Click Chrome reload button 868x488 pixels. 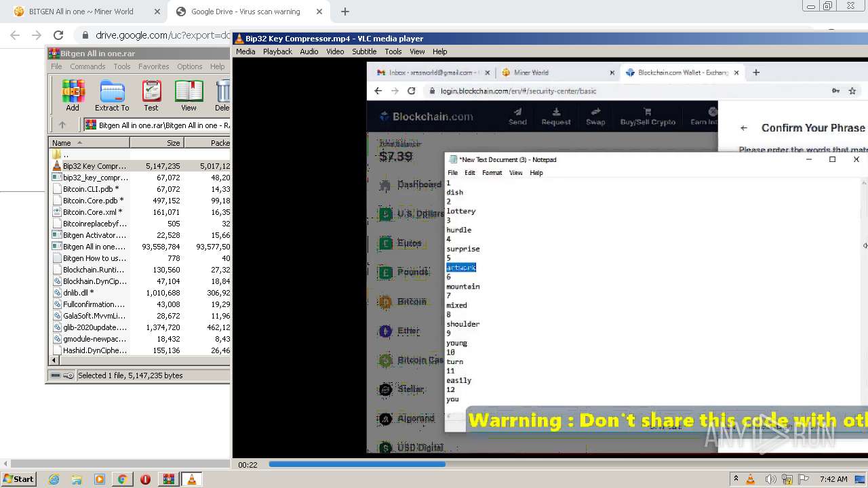point(58,35)
